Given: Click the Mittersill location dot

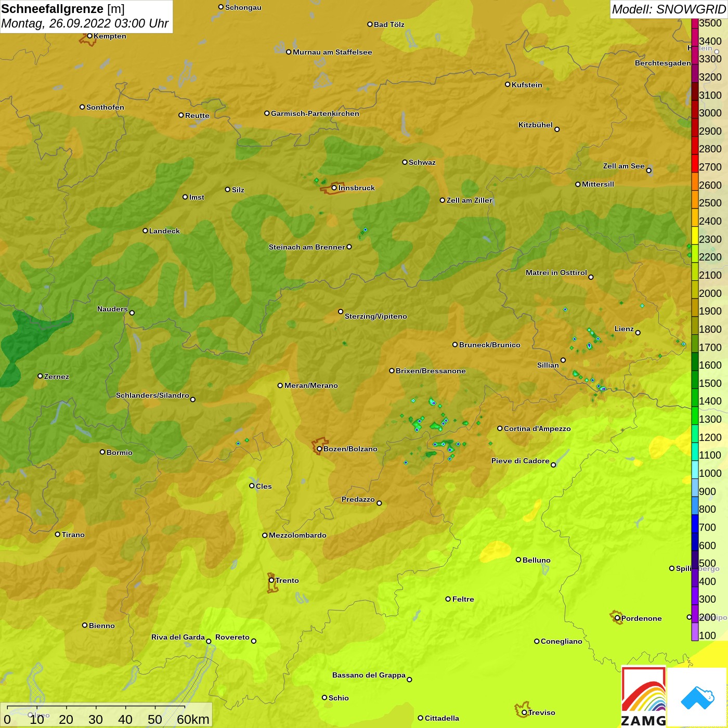Looking at the screenshot, I should (x=578, y=184).
